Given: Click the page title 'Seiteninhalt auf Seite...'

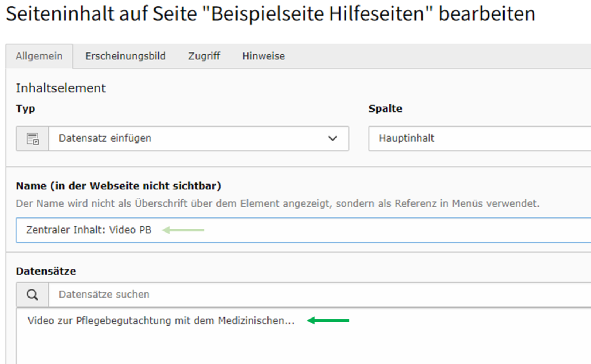Looking at the screenshot, I should (x=270, y=14).
